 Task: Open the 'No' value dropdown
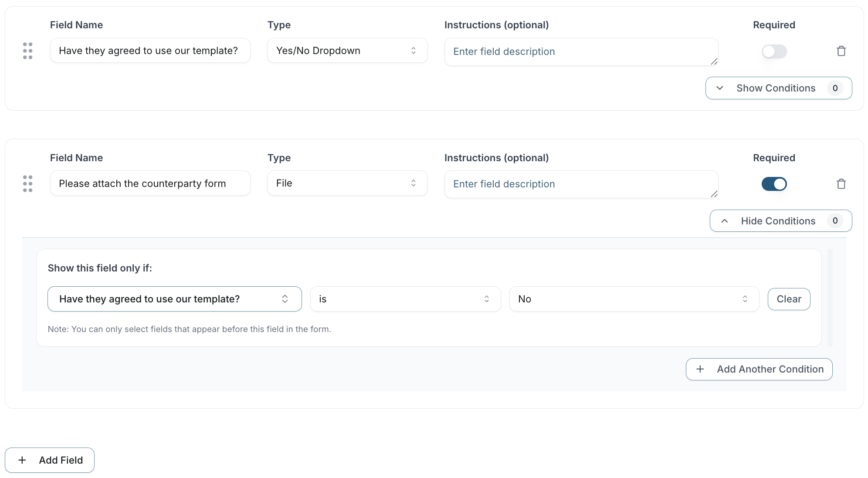634,299
